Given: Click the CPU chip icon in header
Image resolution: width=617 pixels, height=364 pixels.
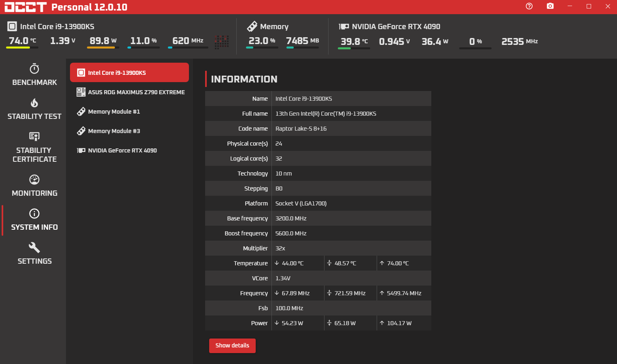Looking at the screenshot, I should [x=12, y=27].
